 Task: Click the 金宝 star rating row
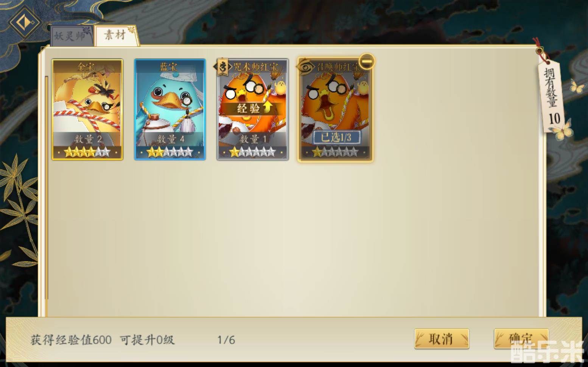click(87, 152)
